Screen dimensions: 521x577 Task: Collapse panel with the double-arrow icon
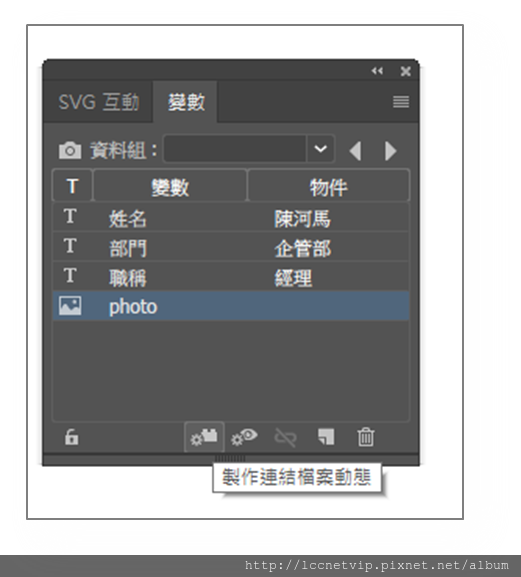click(377, 71)
